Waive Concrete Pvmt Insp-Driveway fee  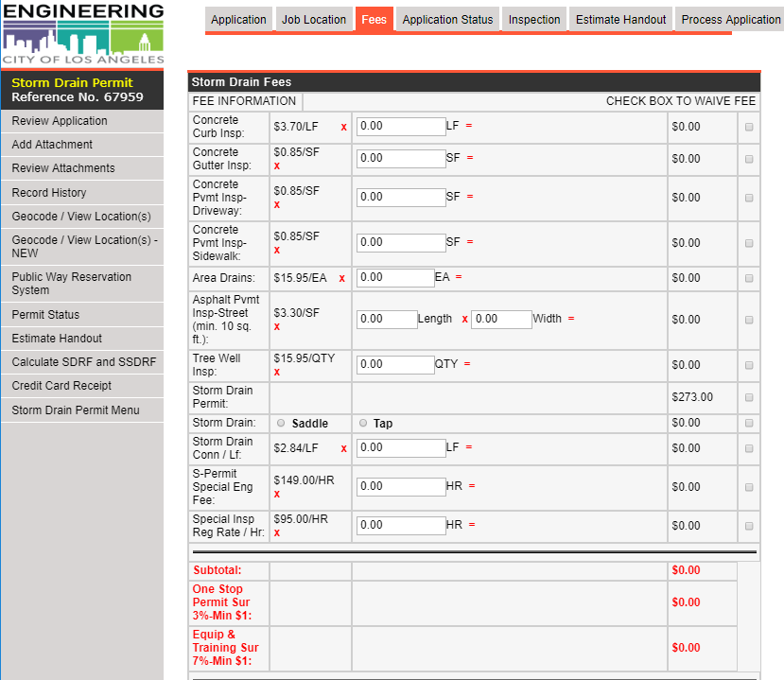(749, 198)
